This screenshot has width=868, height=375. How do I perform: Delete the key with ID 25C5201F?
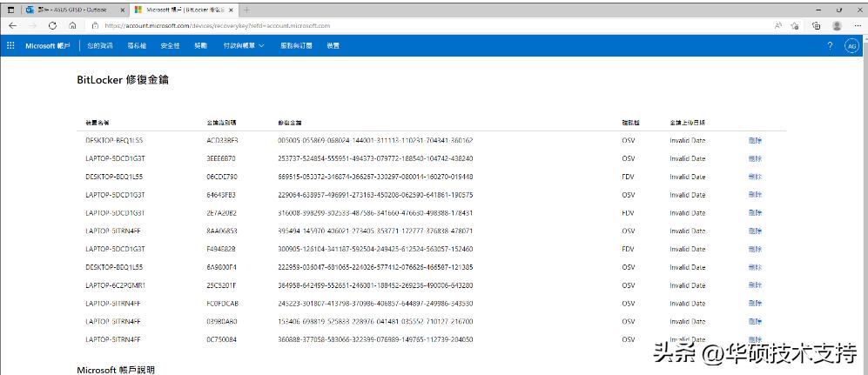[x=755, y=285]
